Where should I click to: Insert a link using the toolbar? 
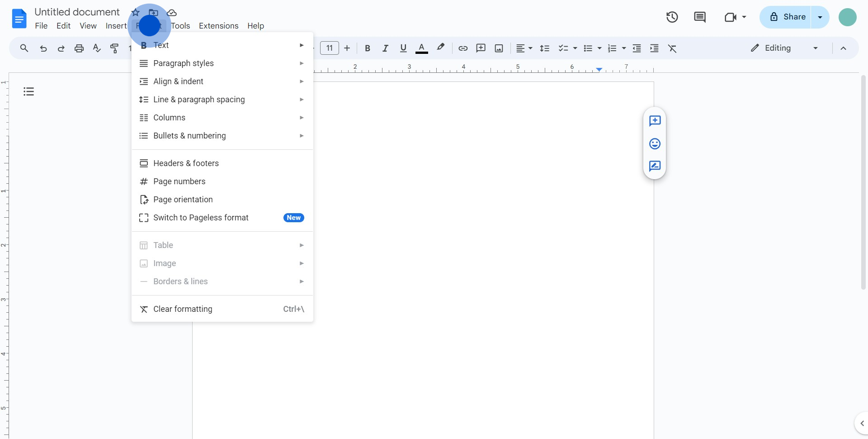coord(462,48)
